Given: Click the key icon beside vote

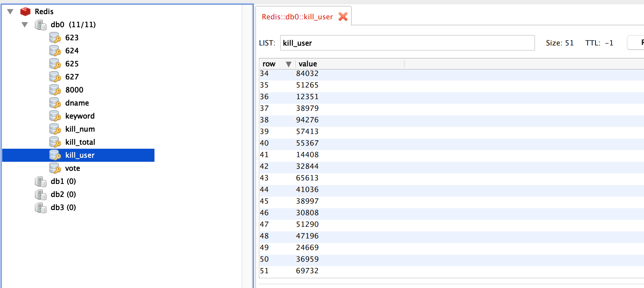Looking at the screenshot, I should tap(55, 168).
